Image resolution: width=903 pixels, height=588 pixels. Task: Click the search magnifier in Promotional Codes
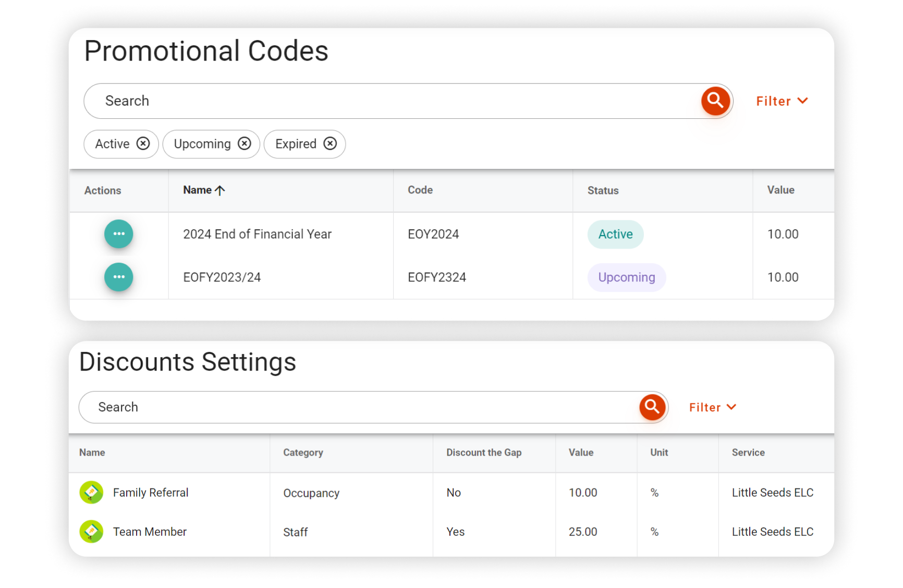point(715,101)
